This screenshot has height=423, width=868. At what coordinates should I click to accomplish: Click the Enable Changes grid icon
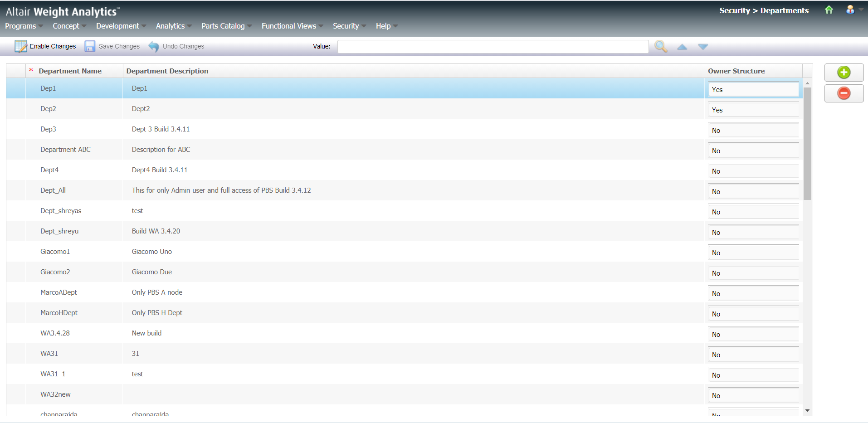[x=21, y=46]
